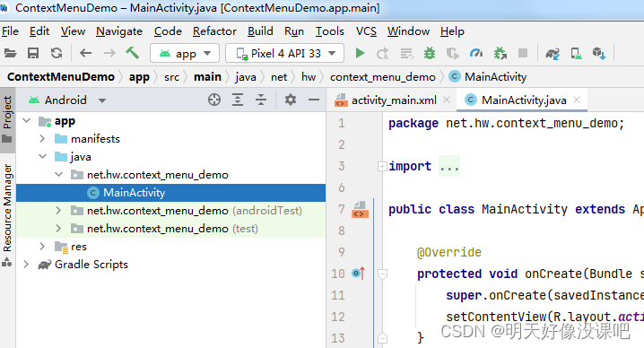This screenshot has width=644, height=348.
Task: Navigate back with the left arrow
Action: pyautogui.click(x=85, y=53)
